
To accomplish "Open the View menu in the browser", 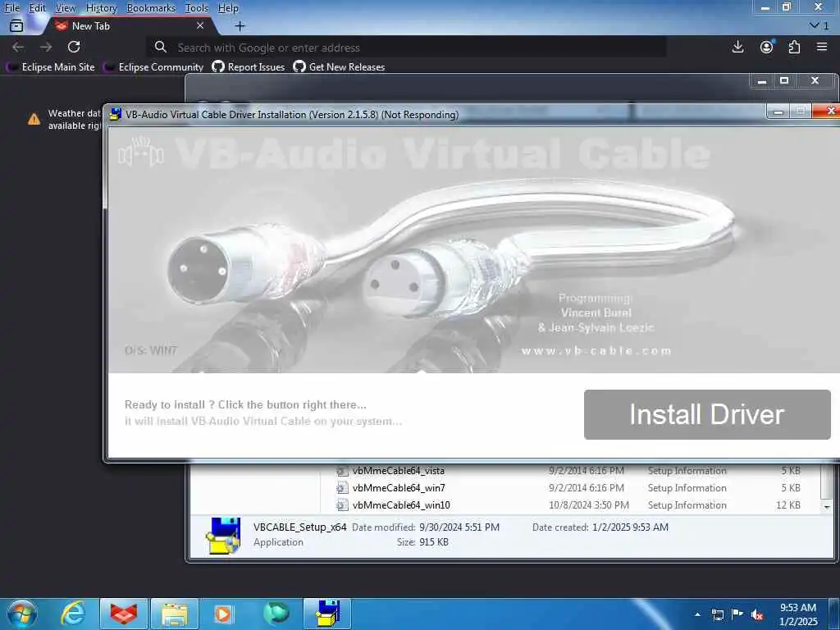I will 66,8.
